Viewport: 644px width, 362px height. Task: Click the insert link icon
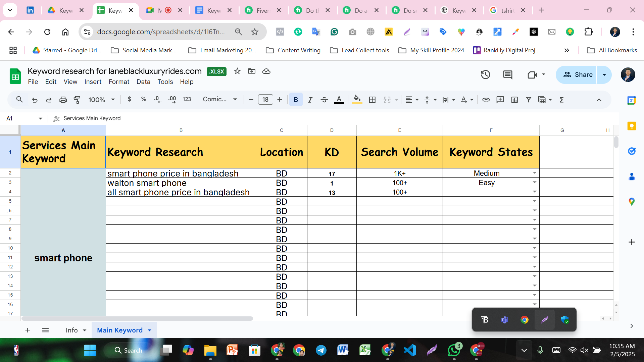[486, 100]
